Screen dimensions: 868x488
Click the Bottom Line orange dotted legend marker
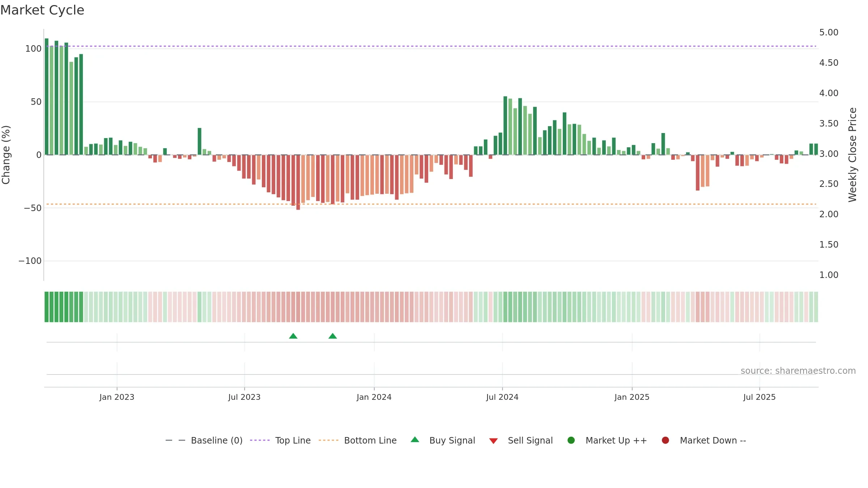[328, 440]
